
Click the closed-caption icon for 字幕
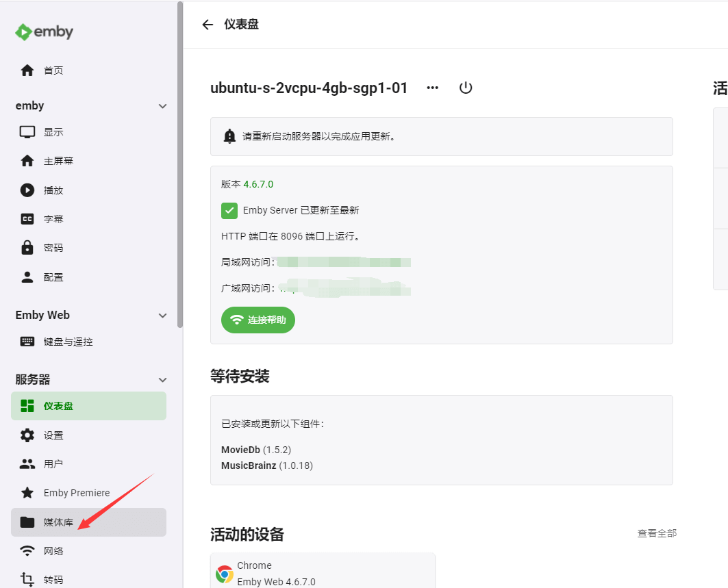coord(27,219)
